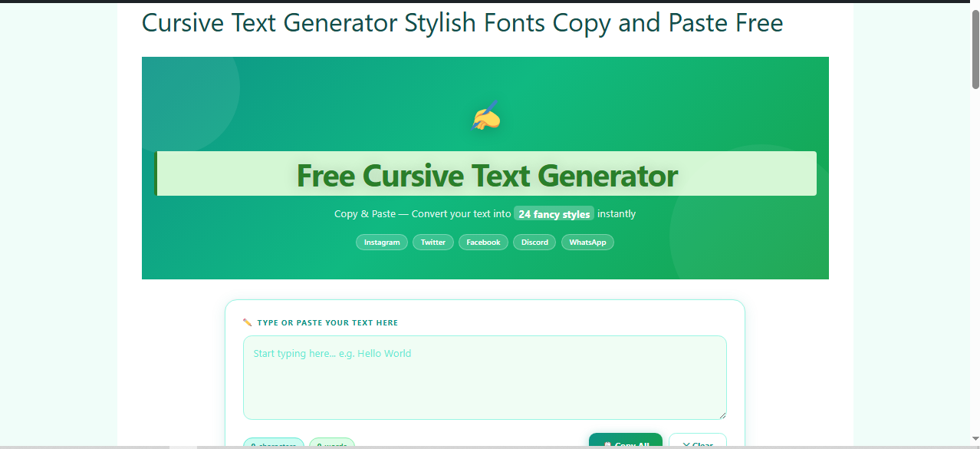Click the paintbrush emoji in the banner
Screen dimensions: 980x449
[x=485, y=117]
